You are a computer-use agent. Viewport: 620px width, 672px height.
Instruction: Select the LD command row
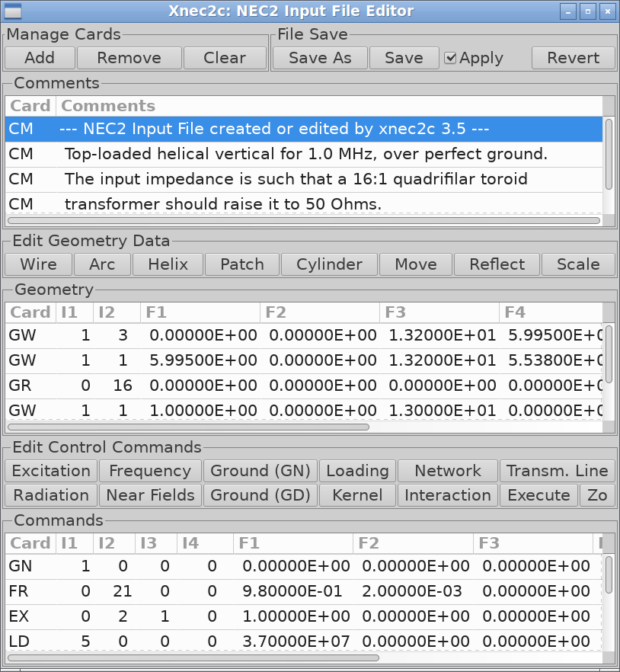click(x=304, y=642)
